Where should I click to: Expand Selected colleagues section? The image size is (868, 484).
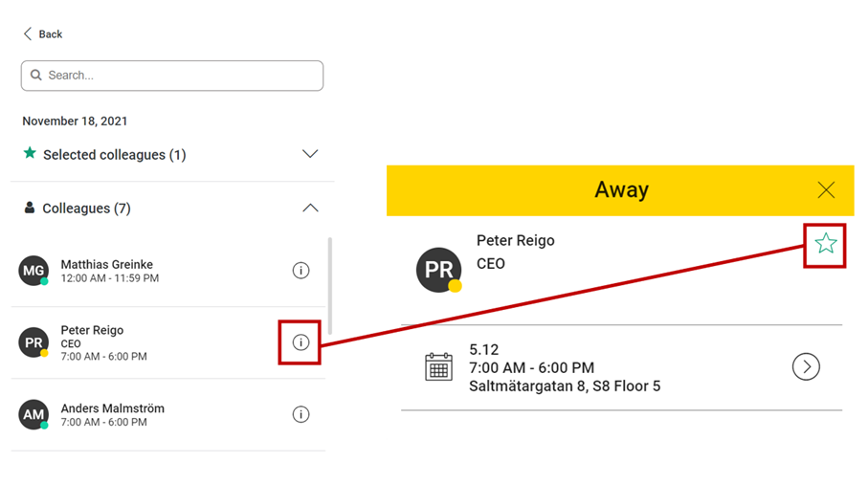pyautogui.click(x=310, y=154)
